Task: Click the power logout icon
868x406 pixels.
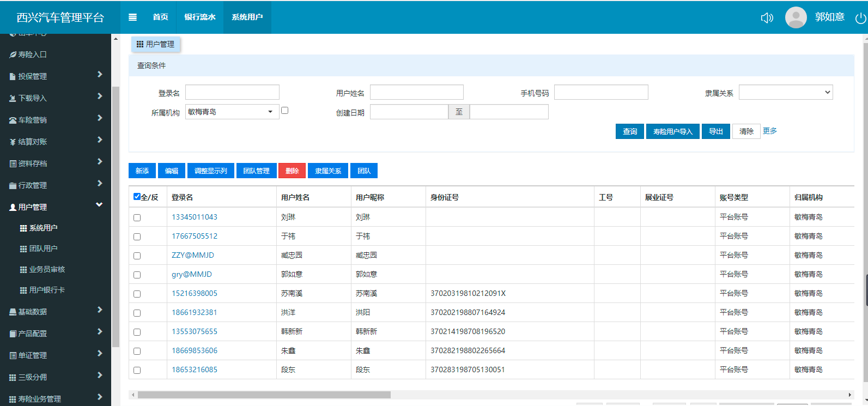Action: point(860,18)
